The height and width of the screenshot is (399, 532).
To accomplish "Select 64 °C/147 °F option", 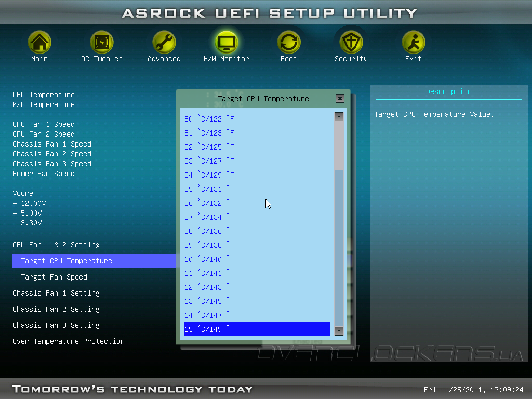I will (257, 315).
